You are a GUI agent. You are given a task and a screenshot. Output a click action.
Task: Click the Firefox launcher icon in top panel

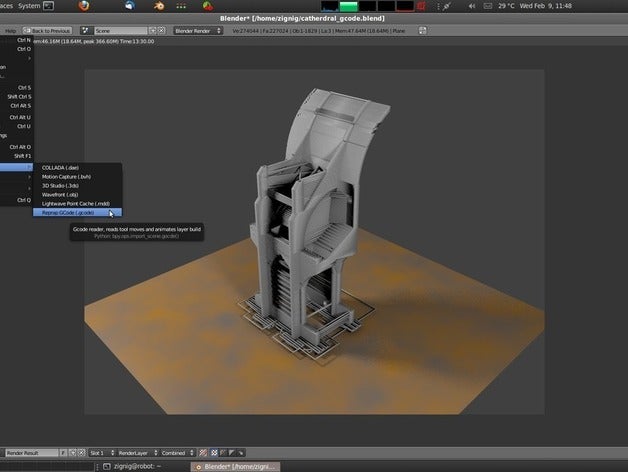tap(84, 6)
